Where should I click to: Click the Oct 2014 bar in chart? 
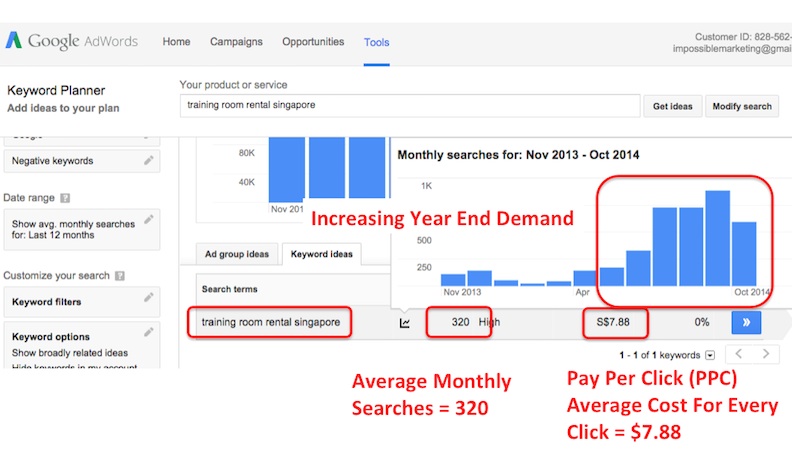[744, 254]
